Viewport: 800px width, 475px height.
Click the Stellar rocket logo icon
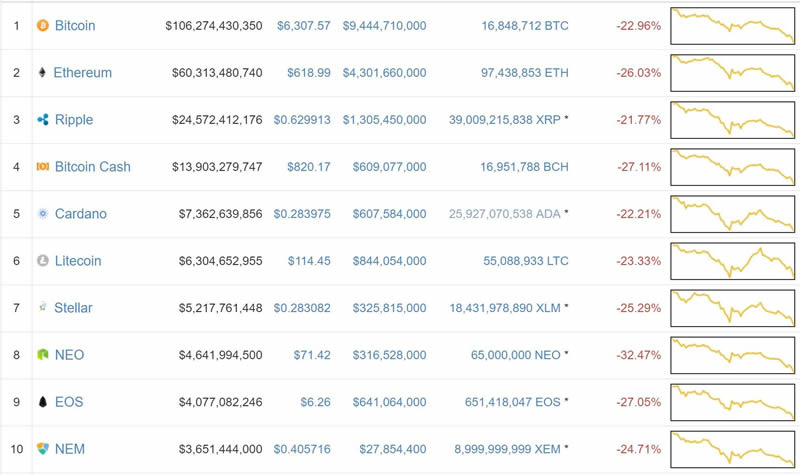(42, 308)
